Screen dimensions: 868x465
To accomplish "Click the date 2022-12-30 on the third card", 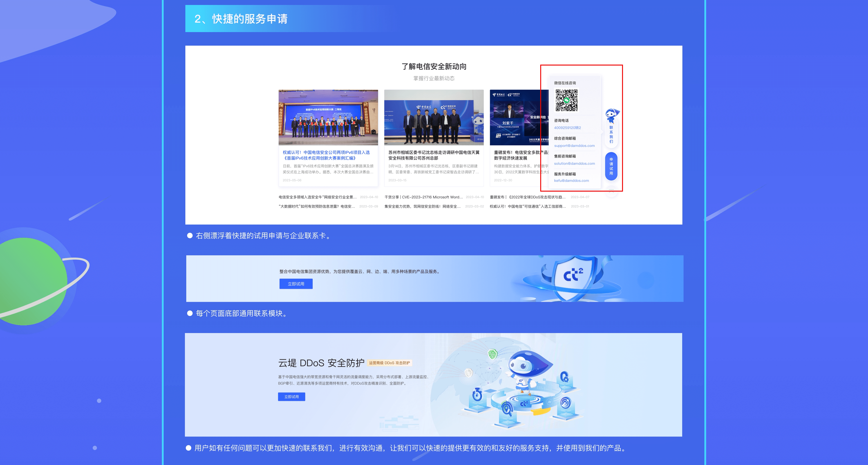I will [503, 180].
